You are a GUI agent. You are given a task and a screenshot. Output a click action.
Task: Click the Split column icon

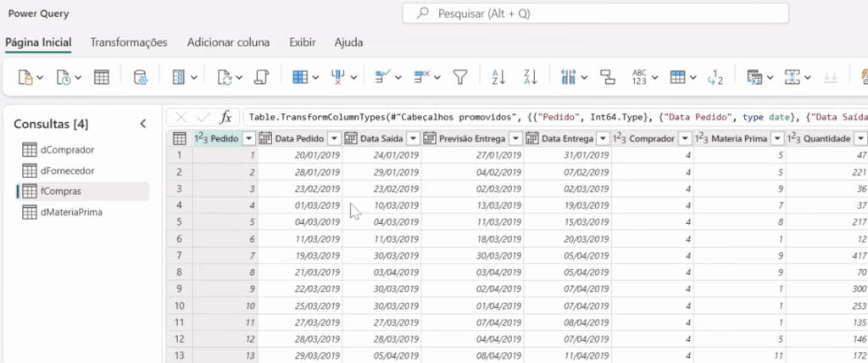(x=569, y=77)
